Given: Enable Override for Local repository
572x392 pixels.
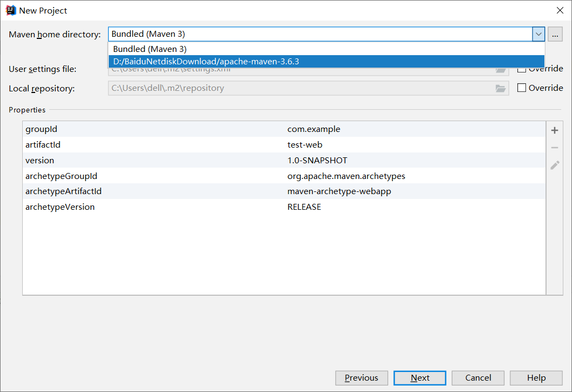Looking at the screenshot, I should (522, 88).
